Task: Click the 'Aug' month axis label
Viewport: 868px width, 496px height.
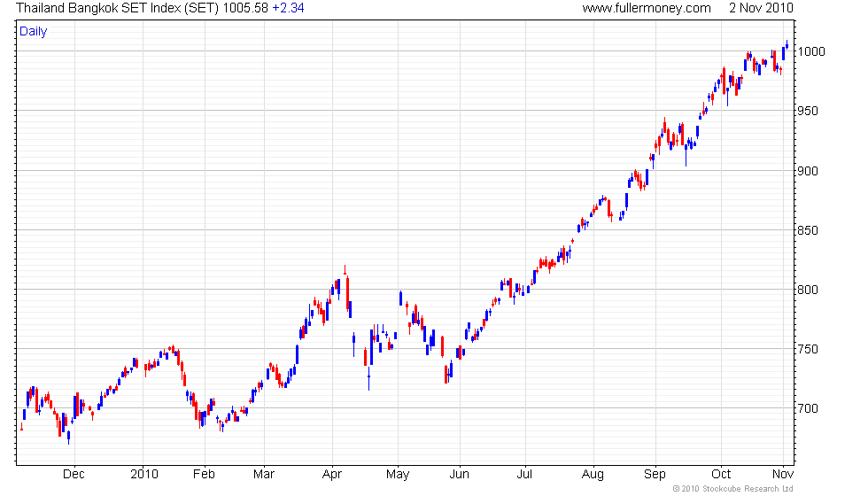Action: [x=593, y=475]
